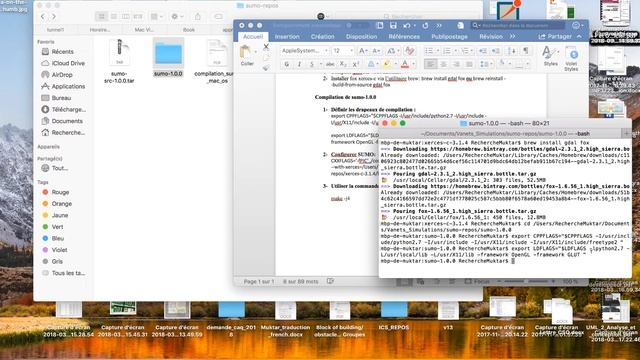Open the font color dropdown arrow
Image resolution: width=640 pixels, height=360 pixels.
(x=413, y=64)
